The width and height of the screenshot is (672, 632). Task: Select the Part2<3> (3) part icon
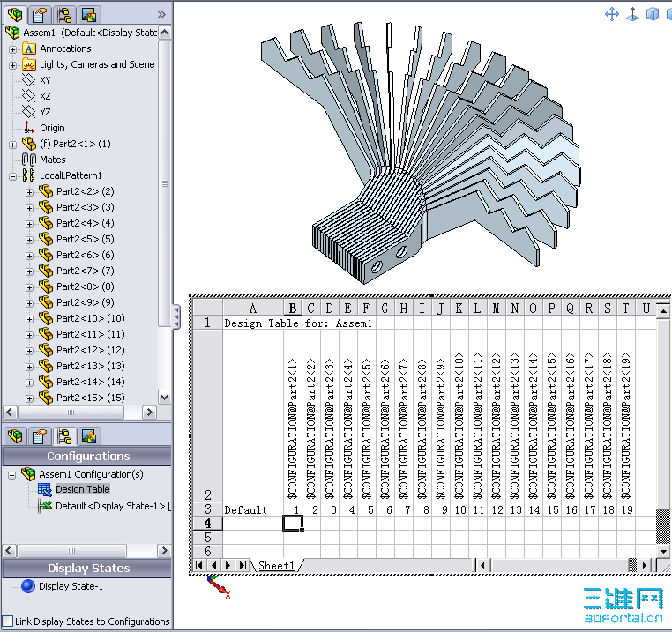pos(46,207)
